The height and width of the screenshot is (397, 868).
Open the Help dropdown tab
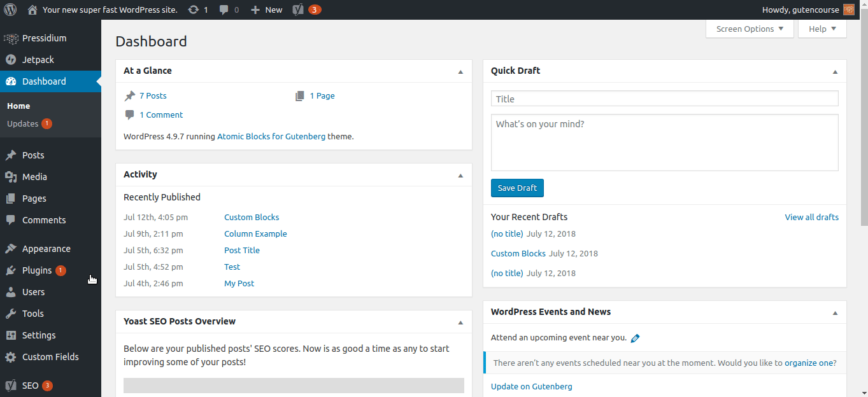click(x=822, y=29)
